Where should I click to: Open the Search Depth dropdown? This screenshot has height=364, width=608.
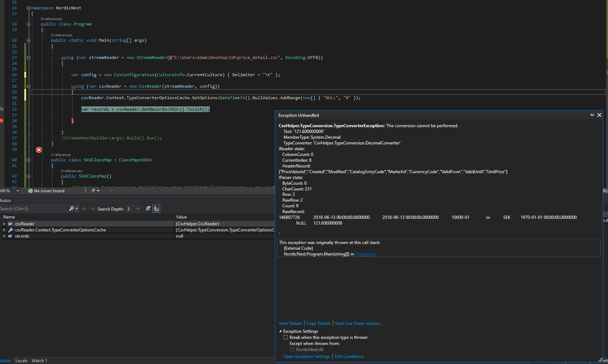tap(138, 208)
